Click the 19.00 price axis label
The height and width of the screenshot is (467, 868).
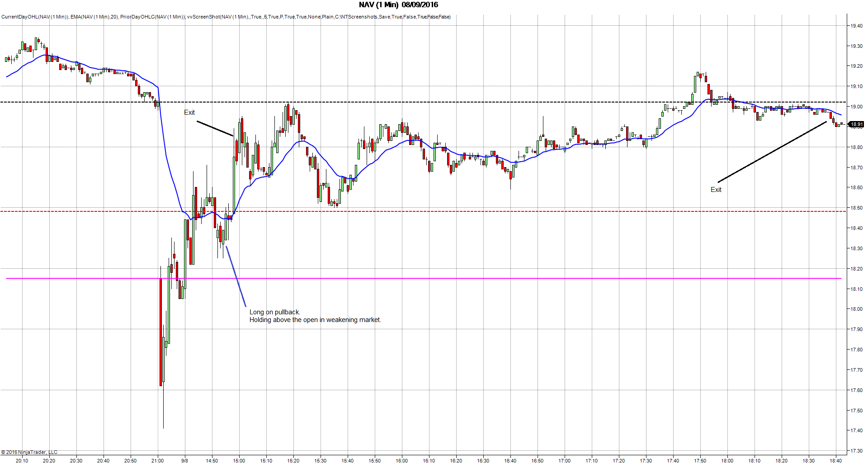click(x=856, y=107)
